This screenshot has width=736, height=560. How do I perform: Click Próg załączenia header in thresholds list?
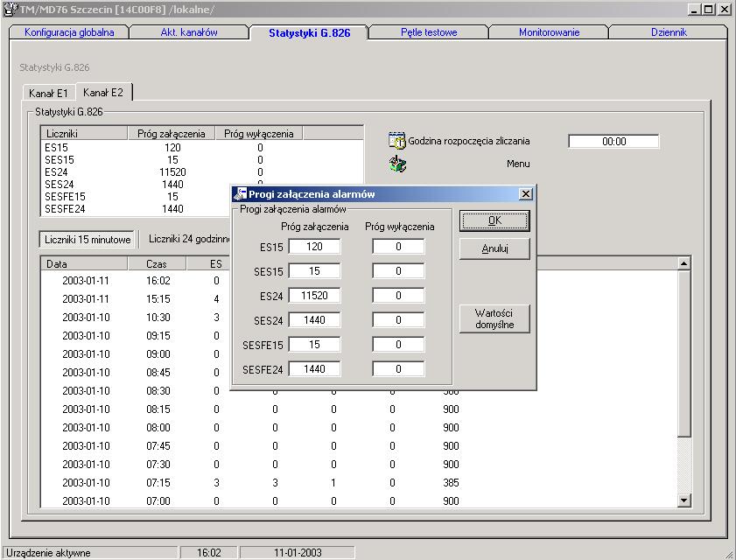pyautogui.click(x=172, y=133)
